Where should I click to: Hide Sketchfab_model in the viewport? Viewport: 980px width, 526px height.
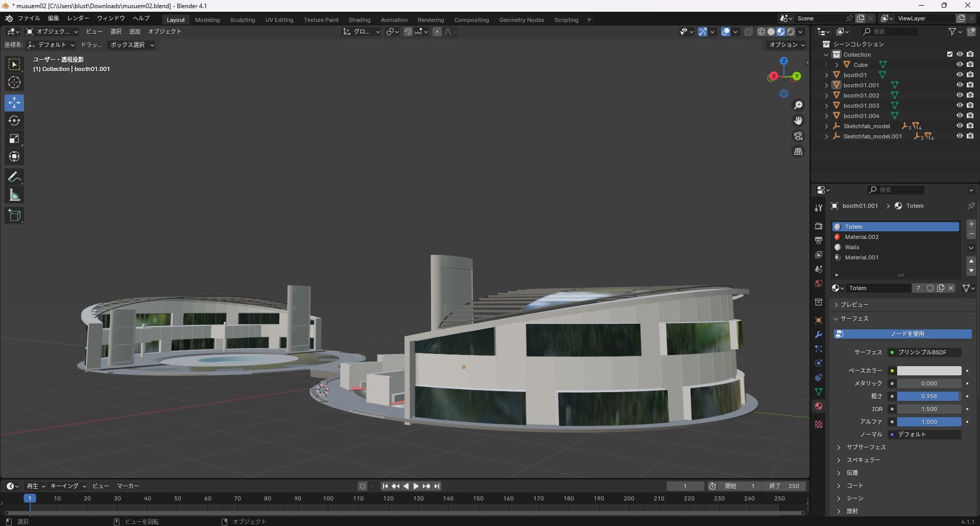(959, 126)
